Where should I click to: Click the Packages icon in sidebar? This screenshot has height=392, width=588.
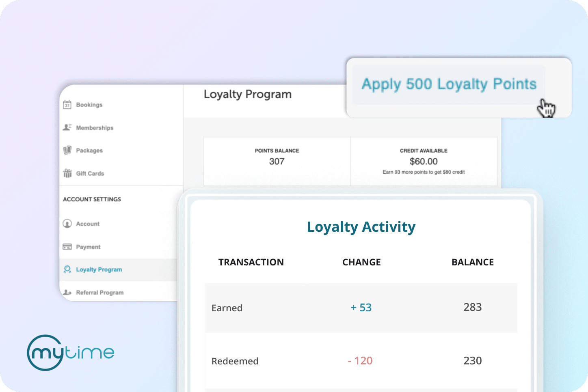tap(67, 150)
